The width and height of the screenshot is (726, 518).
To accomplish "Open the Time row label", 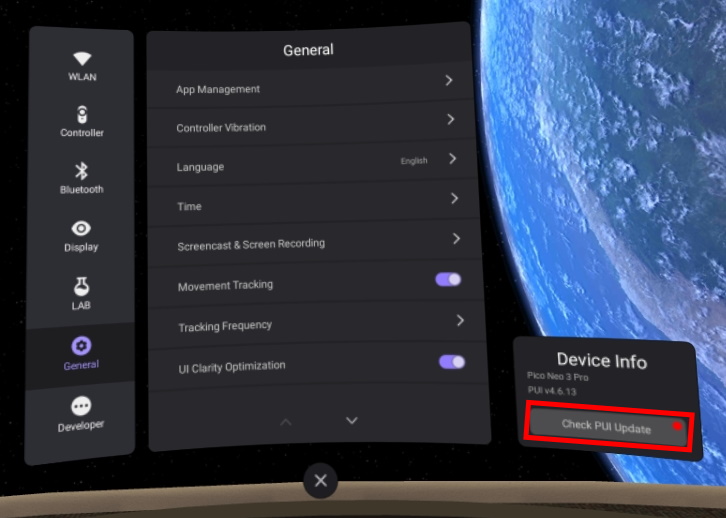I will (189, 206).
